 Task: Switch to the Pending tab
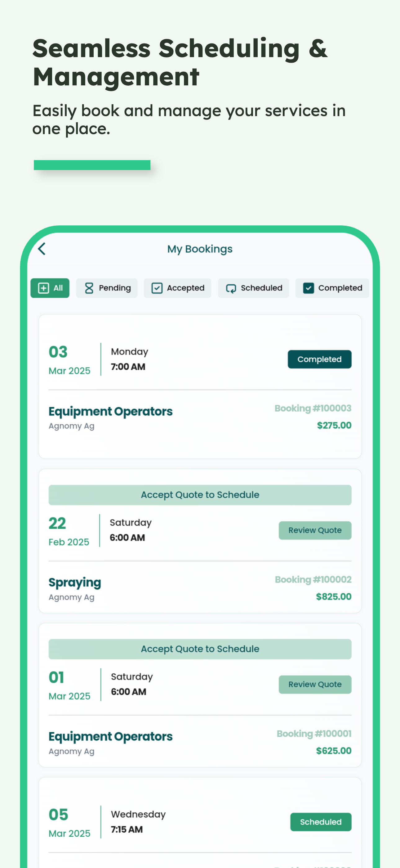[107, 288]
